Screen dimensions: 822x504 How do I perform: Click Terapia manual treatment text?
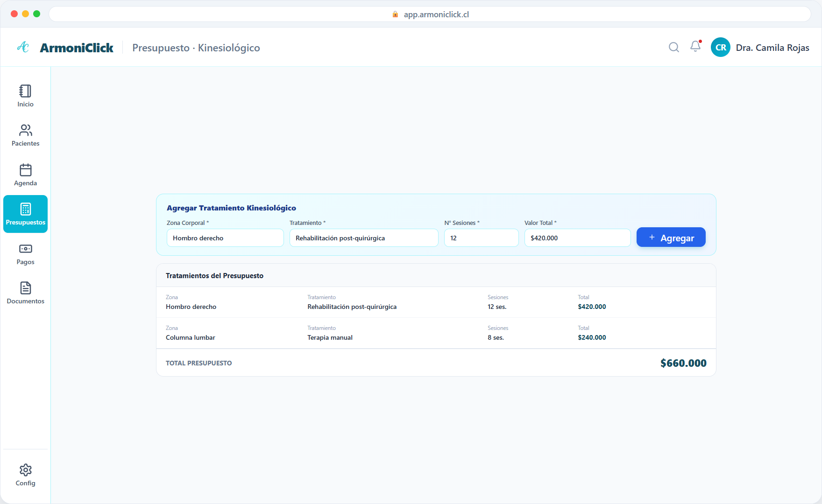coord(330,337)
